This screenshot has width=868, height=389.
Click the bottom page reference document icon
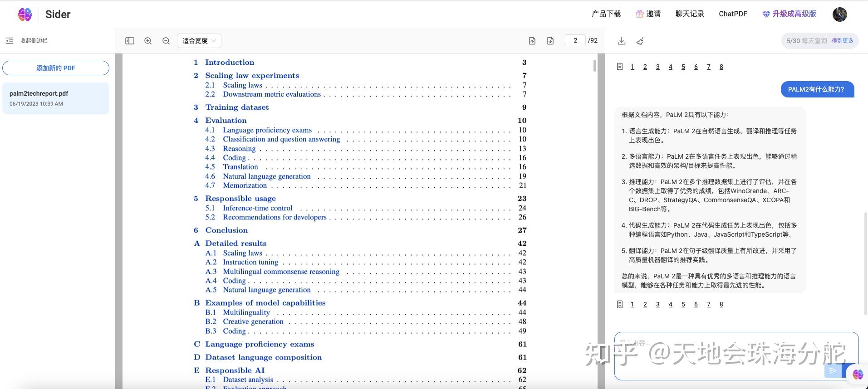(620, 305)
